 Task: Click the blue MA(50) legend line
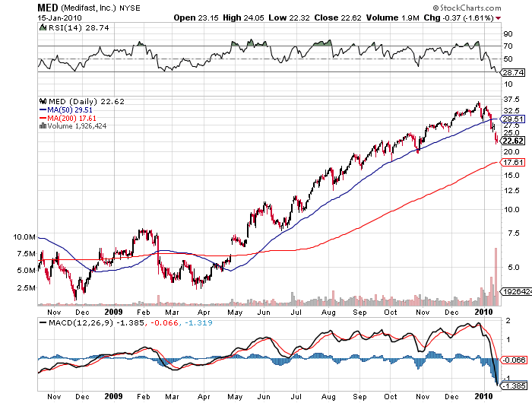(43, 109)
